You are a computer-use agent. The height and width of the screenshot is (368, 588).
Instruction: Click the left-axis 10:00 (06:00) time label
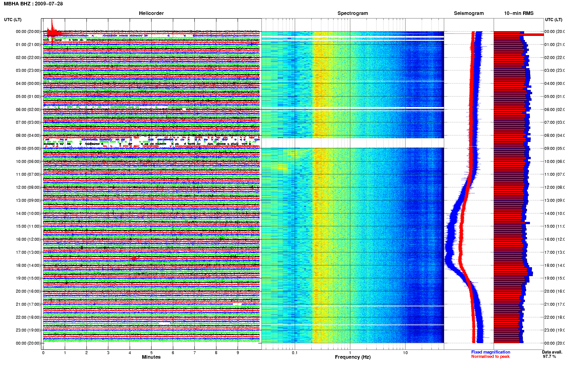[x=28, y=161]
